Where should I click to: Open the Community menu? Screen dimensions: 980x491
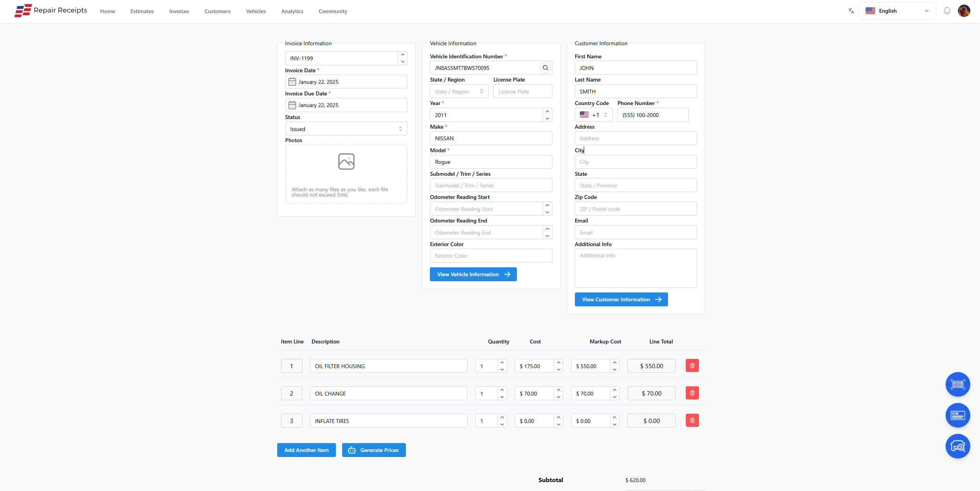tap(333, 11)
